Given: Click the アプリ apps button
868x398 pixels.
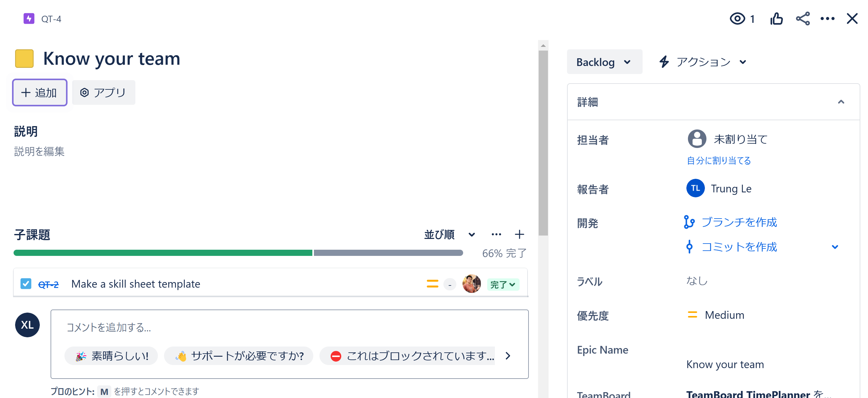Looking at the screenshot, I should click(103, 92).
